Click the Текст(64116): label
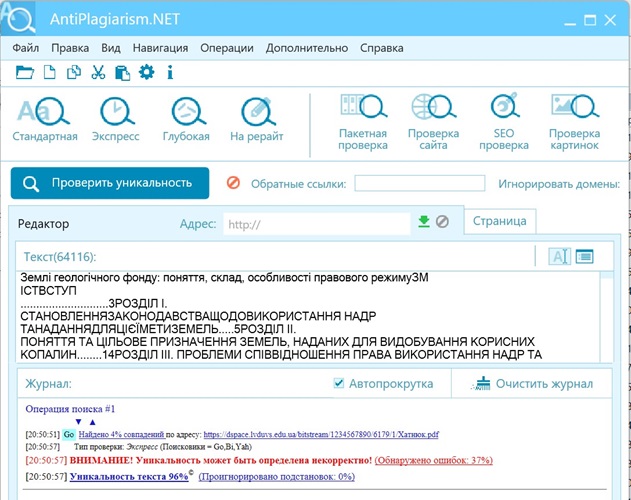631x500 pixels. (60, 257)
